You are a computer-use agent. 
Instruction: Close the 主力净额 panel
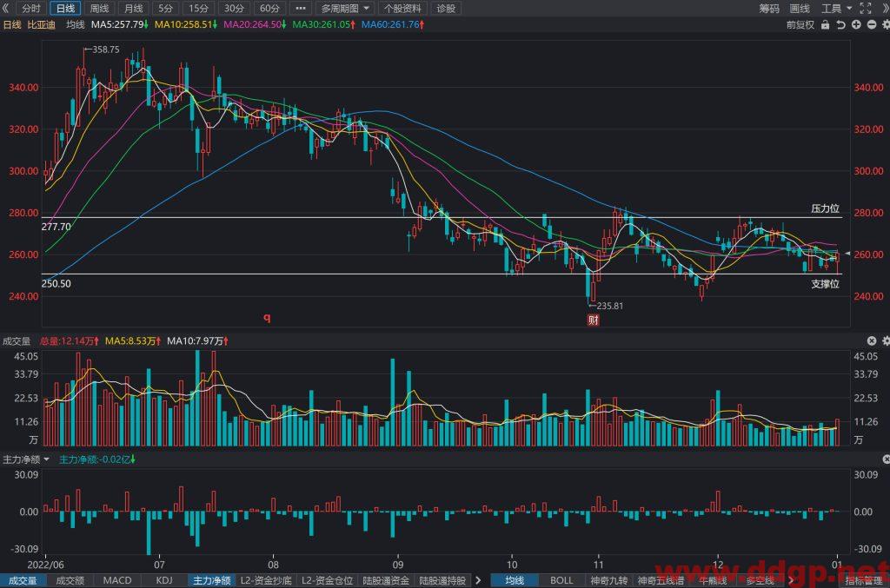tap(886, 459)
